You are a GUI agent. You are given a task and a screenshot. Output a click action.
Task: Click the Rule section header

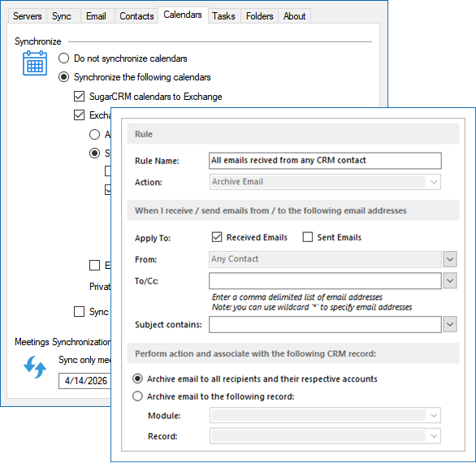pos(293,134)
